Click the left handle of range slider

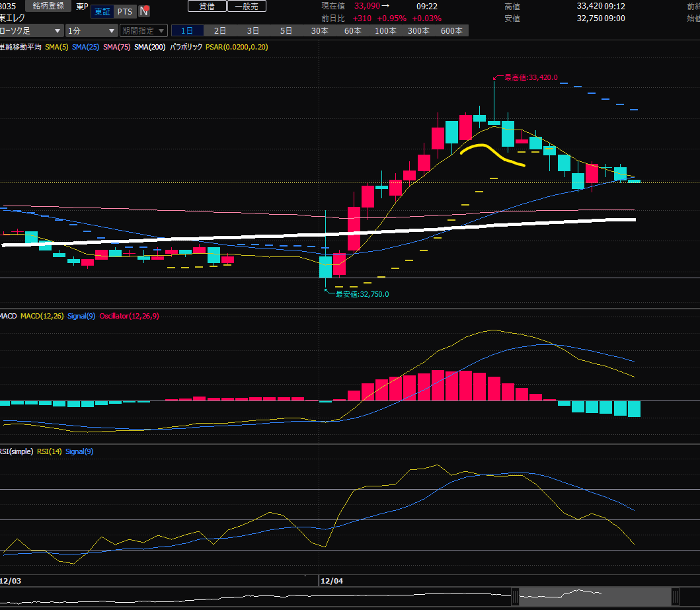click(516, 597)
